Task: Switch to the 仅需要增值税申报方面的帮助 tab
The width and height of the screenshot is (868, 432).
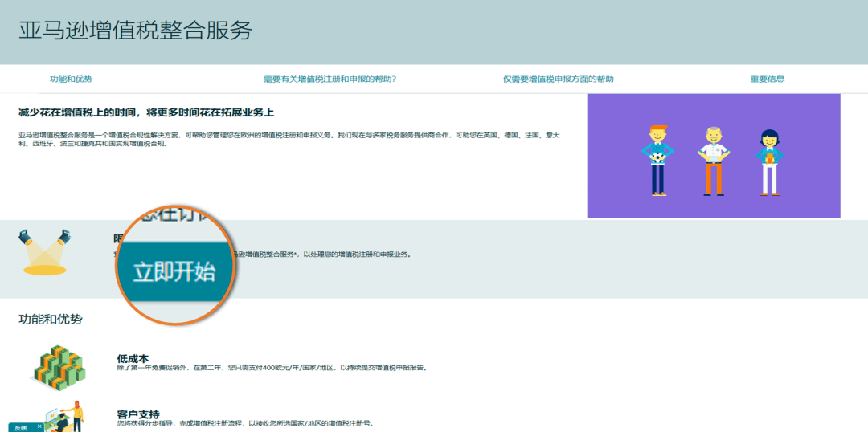Action: point(558,79)
